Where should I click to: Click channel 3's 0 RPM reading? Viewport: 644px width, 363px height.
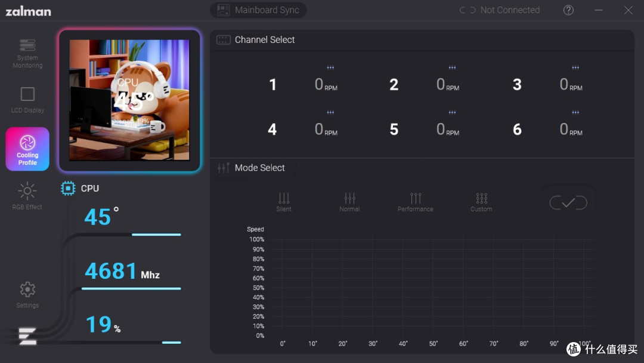tap(571, 85)
